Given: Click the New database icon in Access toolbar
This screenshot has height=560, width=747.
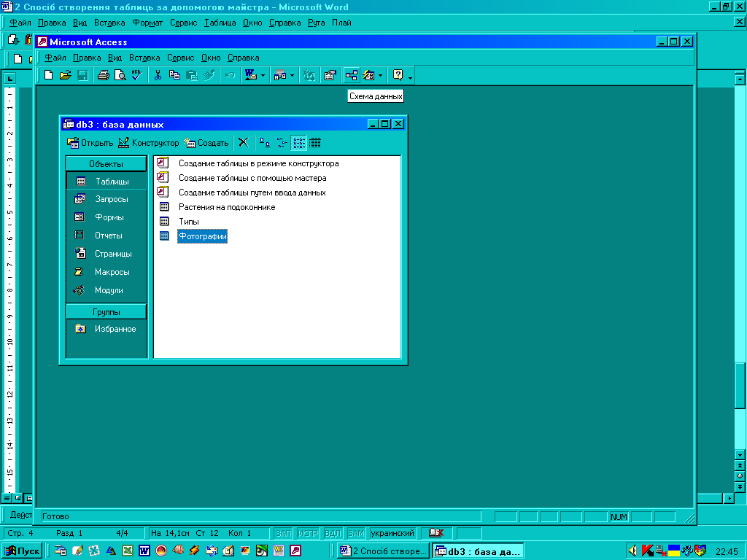Looking at the screenshot, I should (x=48, y=75).
